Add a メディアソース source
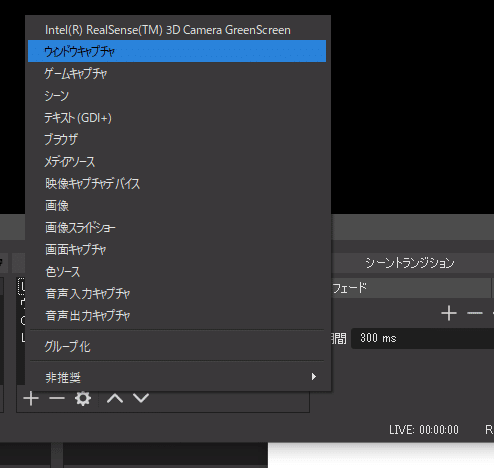 point(177,162)
